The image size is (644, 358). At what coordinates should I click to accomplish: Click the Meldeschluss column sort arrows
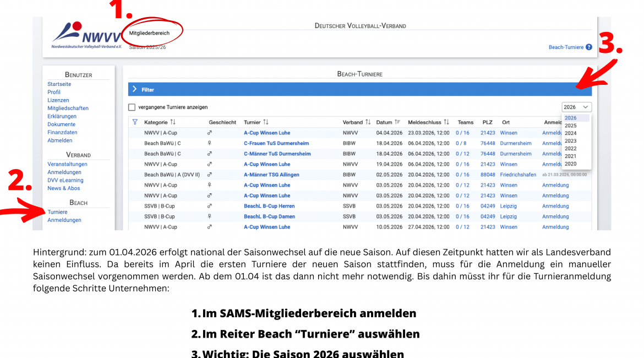point(446,122)
